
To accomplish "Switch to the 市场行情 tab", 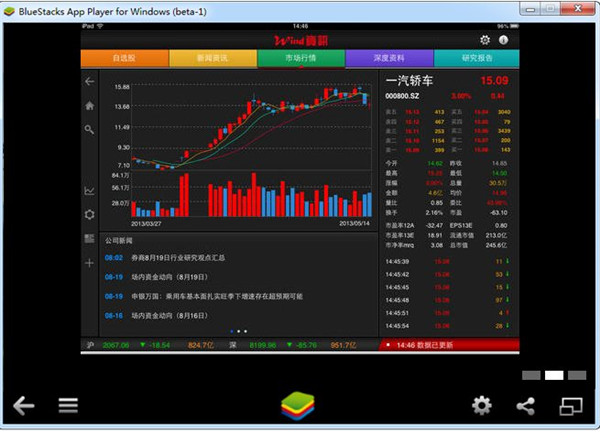I will click(301, 58).
